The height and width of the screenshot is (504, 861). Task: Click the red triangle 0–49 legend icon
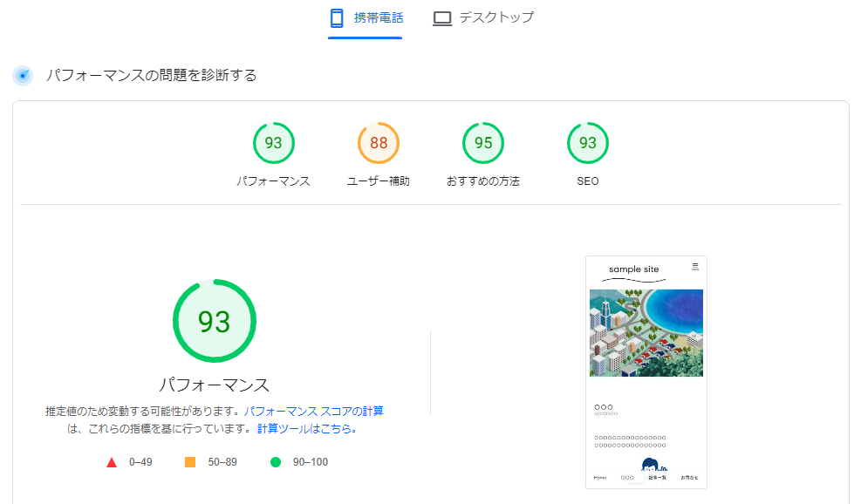(112, 462)
